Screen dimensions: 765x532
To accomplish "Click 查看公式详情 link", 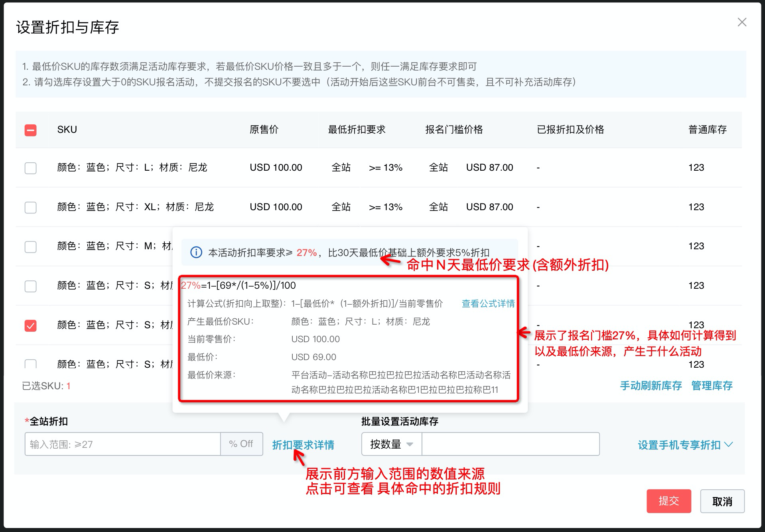I will [488, 303].
